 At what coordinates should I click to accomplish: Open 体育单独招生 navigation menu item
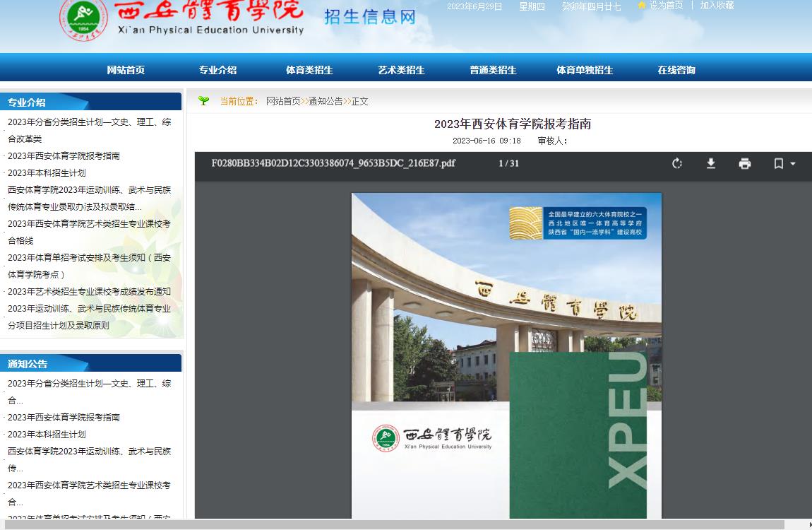click(585, 70)
